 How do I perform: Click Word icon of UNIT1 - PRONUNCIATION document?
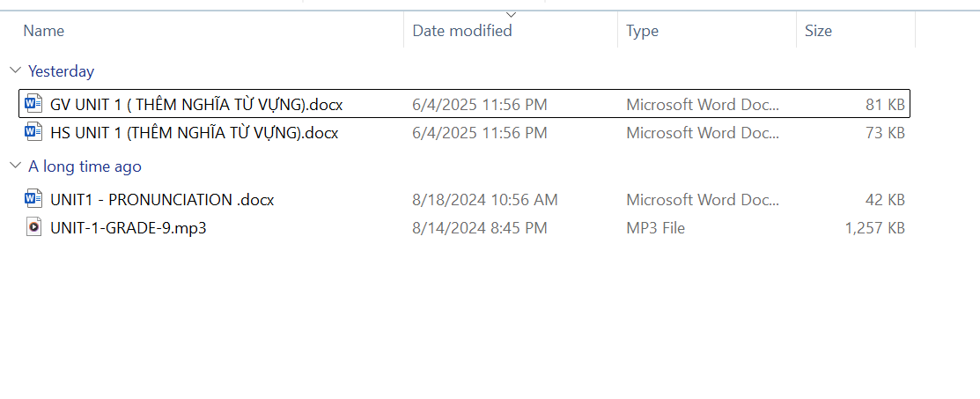click(x=33, y=199)
